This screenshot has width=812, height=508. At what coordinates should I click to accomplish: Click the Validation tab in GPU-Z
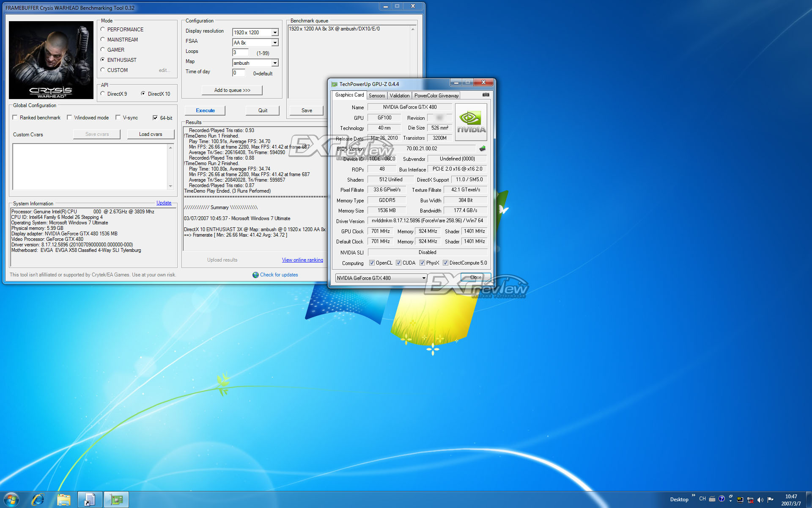(x=398, y=95)
